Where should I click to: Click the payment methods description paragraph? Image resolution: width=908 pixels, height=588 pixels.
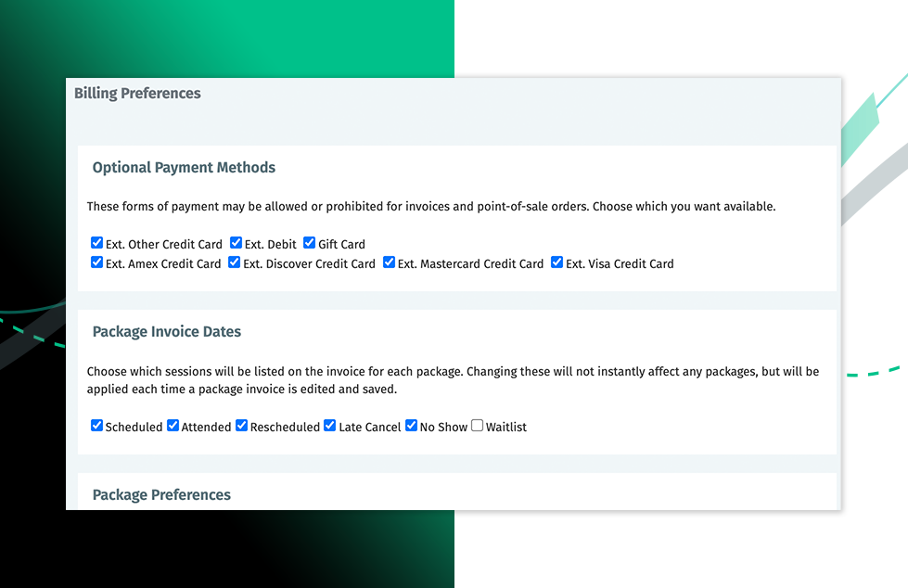tap(430, 207)
